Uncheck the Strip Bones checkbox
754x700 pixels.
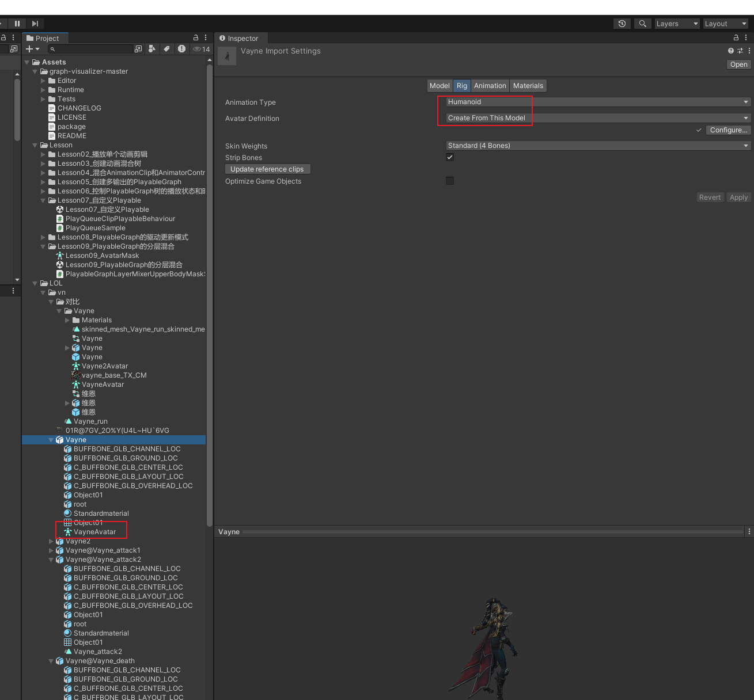(450, 157)
